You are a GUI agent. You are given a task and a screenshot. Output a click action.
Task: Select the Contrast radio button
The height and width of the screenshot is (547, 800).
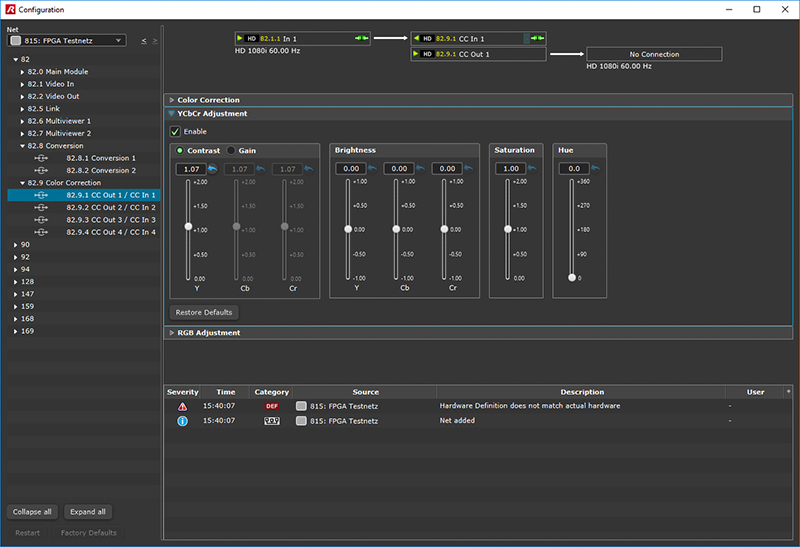point(180,151)
